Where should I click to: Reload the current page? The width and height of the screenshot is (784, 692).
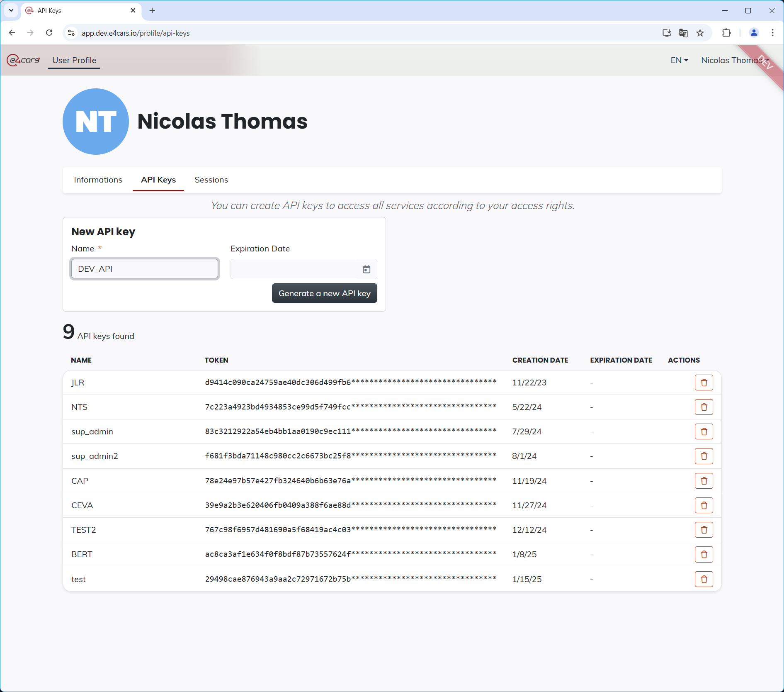[x=49, y=33]
